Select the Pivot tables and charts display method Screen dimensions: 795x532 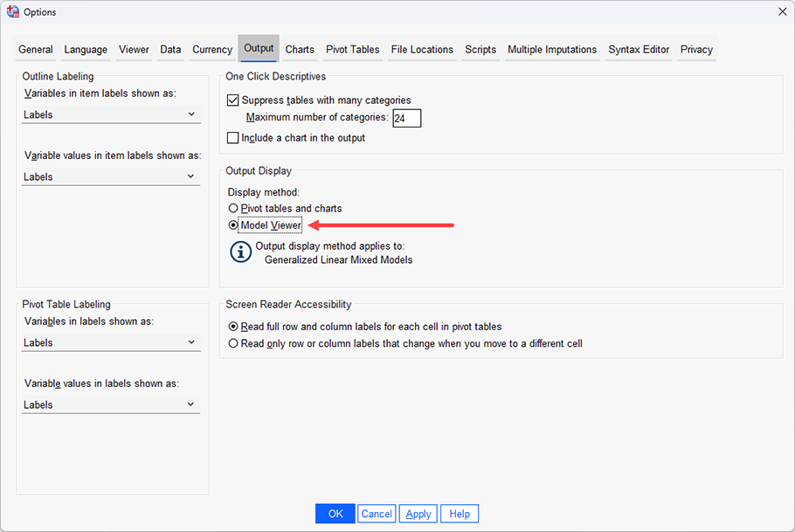[x=234, y=208]
